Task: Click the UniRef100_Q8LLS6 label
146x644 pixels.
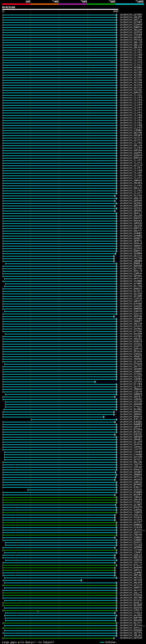Action: coord(131,45)
